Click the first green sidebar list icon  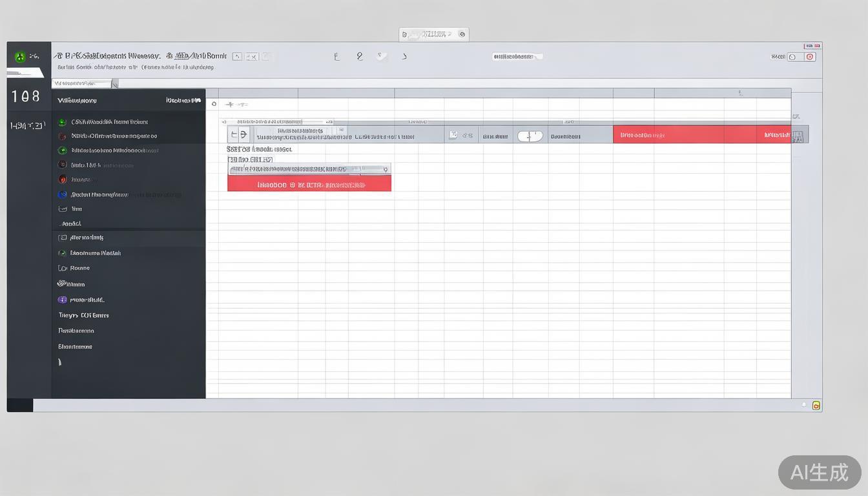tap(62, 121)
